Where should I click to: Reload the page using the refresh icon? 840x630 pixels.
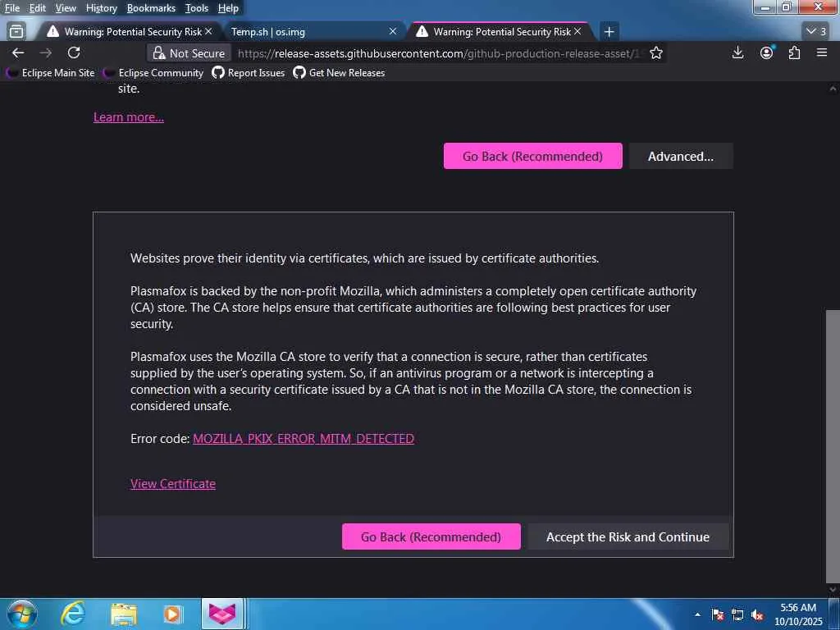[x=74, y=52]
